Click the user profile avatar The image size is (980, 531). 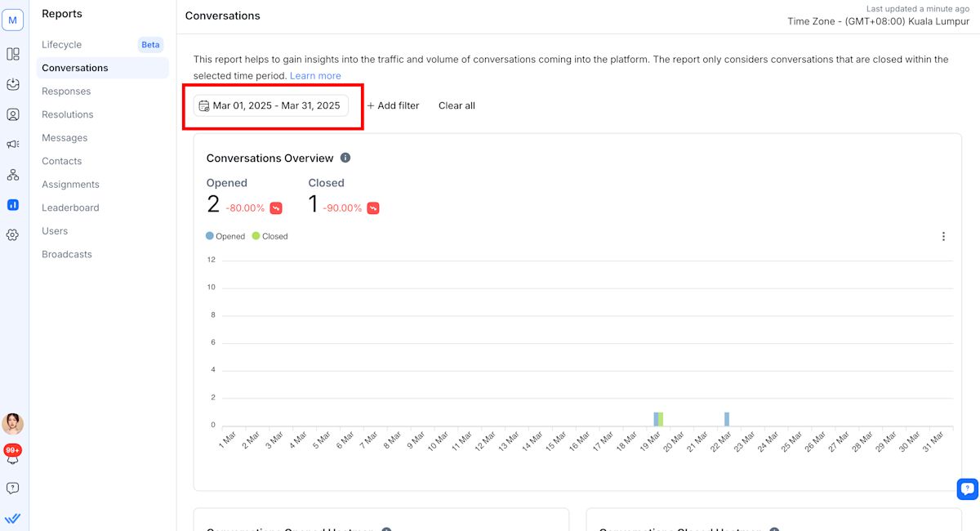point(13,423)
